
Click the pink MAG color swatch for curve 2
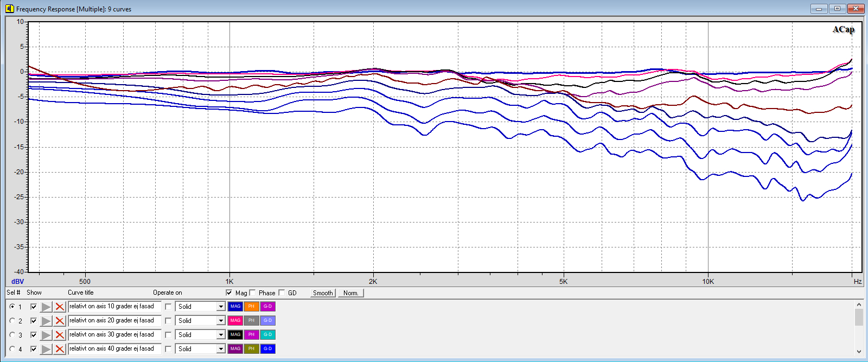tap(235, 321)
